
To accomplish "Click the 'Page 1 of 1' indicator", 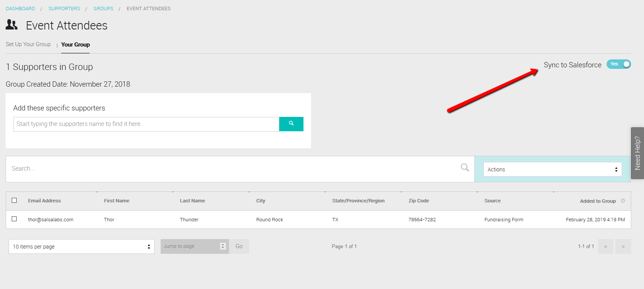I will point(344,247).
